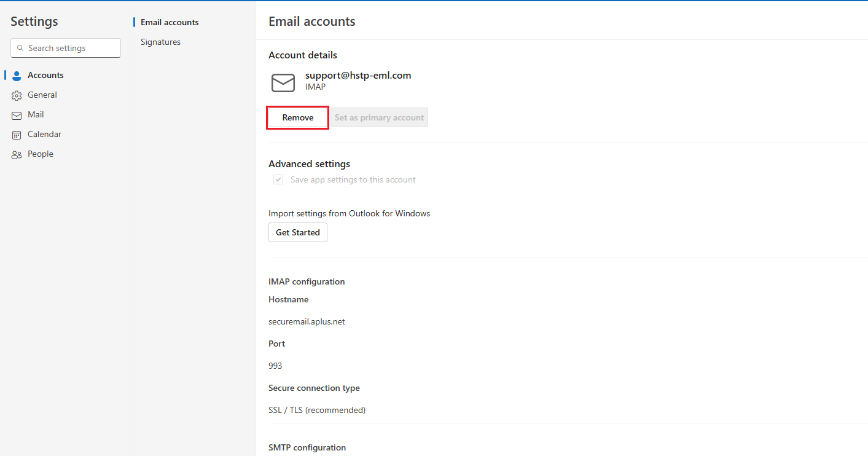Click the SSL / TLS (recommended) text

[x=317, y=410]
